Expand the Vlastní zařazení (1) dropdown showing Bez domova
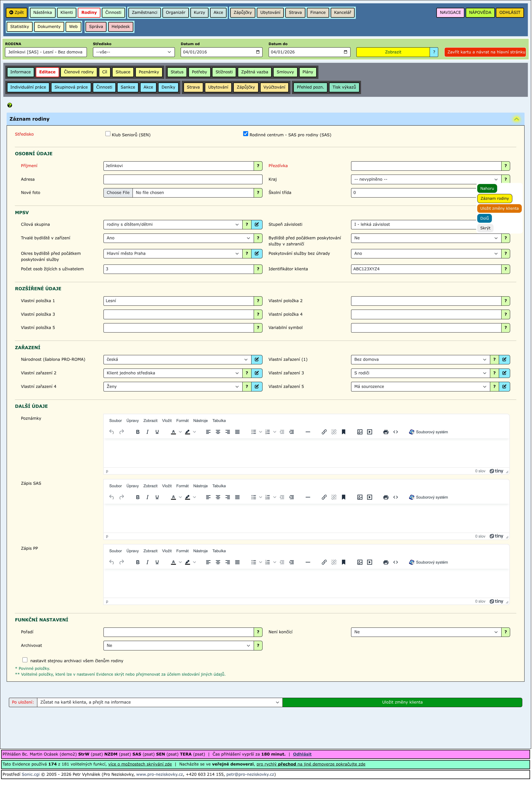 pyautogui.click(x=420, y=360)
